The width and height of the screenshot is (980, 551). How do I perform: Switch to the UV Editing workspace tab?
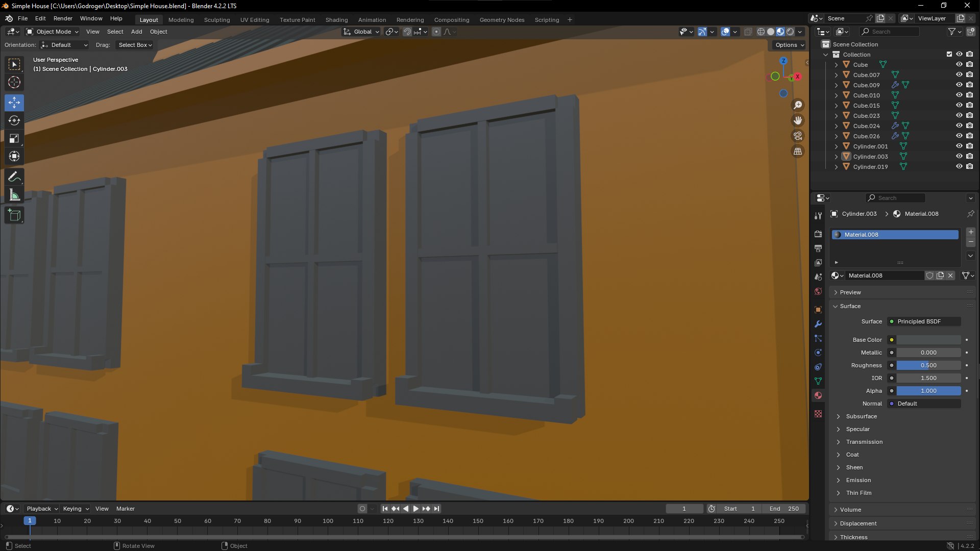click(x=255, y=20)
